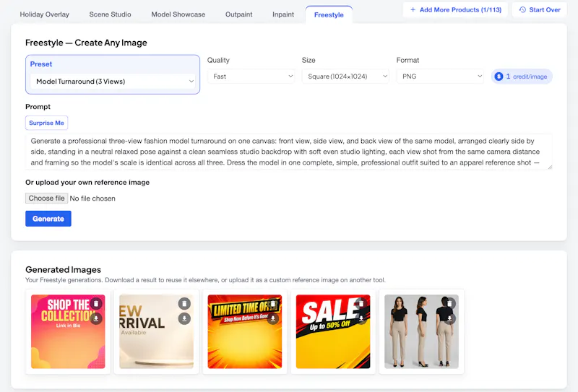Click the 'No file chosen' text
This screenshot has width=578, height=392.
[x=92, y=199]
